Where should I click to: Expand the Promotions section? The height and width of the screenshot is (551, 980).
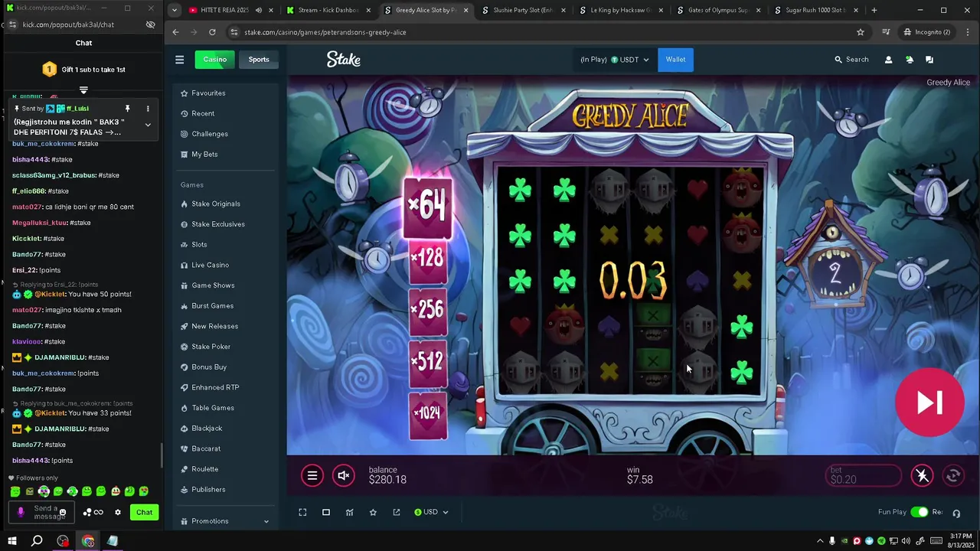[x=224, y=521]
